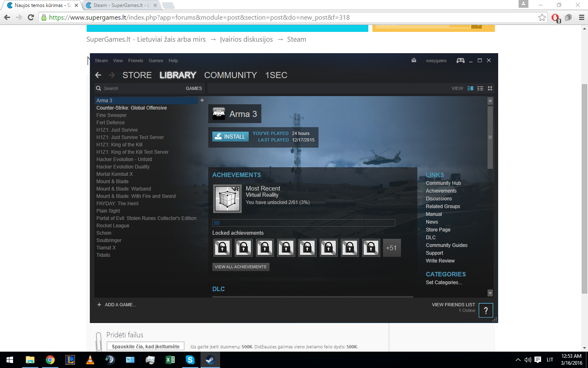This screenshot has height=368, width=588.
Task: Switch to grid view in library
Action: (490, 88)
